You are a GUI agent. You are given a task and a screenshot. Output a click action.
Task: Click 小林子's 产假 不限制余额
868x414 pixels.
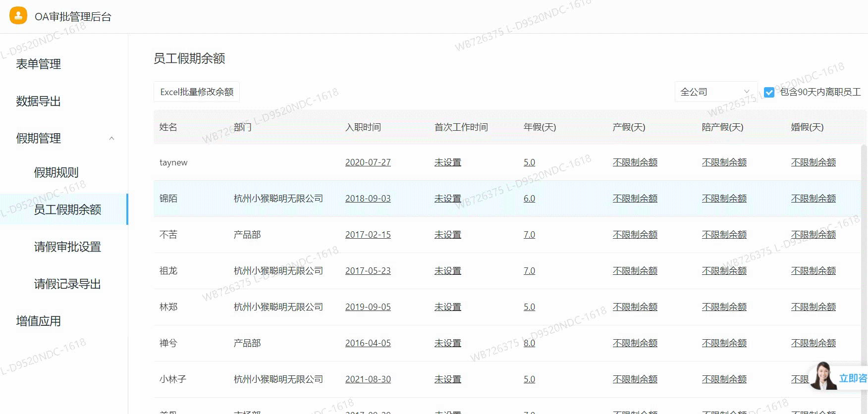(x=635, y=379)
